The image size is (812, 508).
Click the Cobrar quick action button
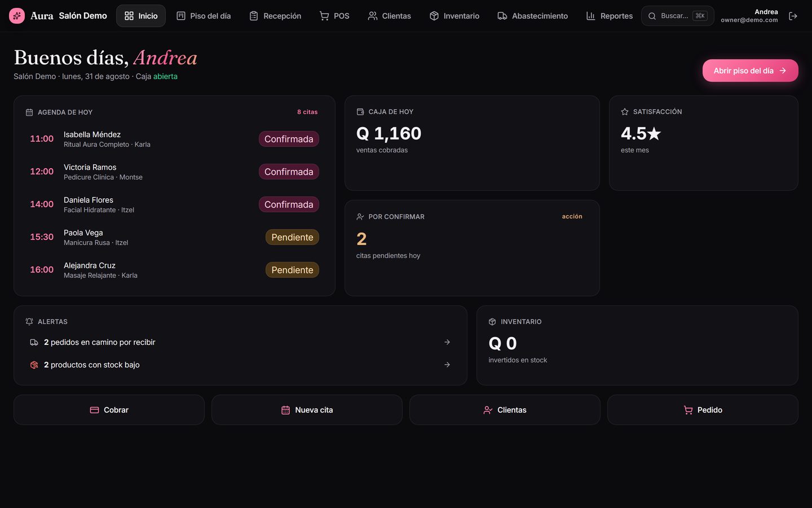point(109,410)
